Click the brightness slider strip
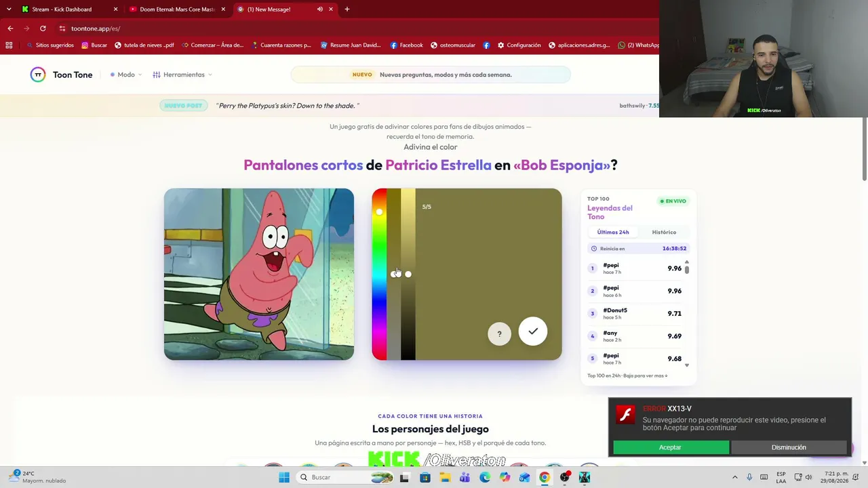The height and width of the screenshot is (488, 868). click(408, 274)
